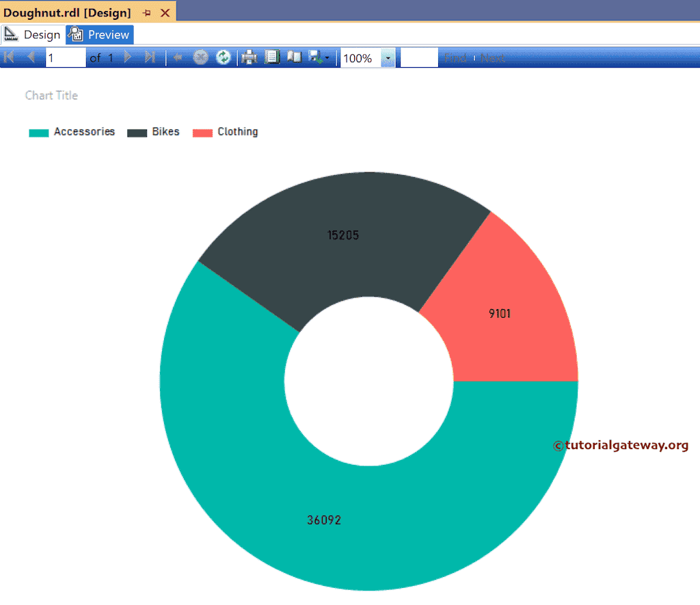Open Page Setup from the toolbar

pos(272,57)
